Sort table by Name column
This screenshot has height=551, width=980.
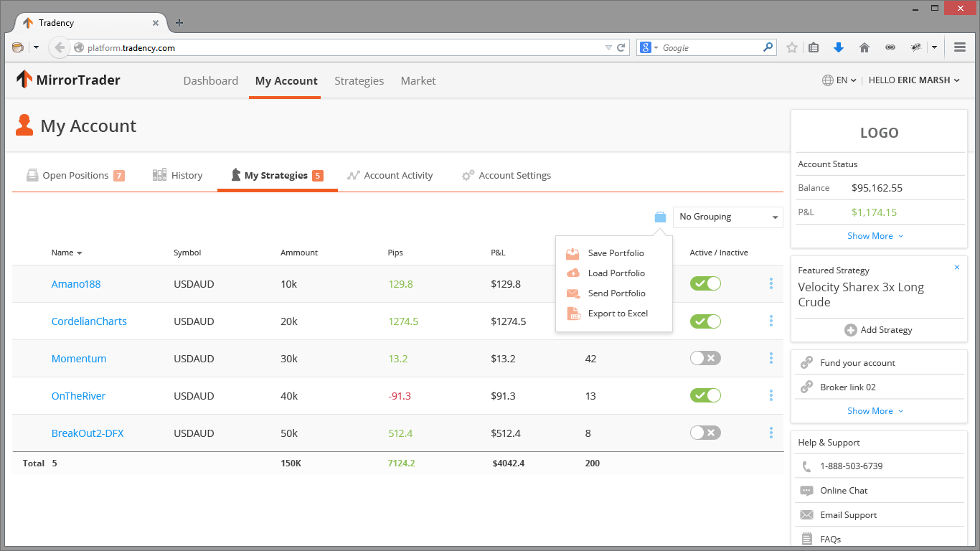(67, 253)
